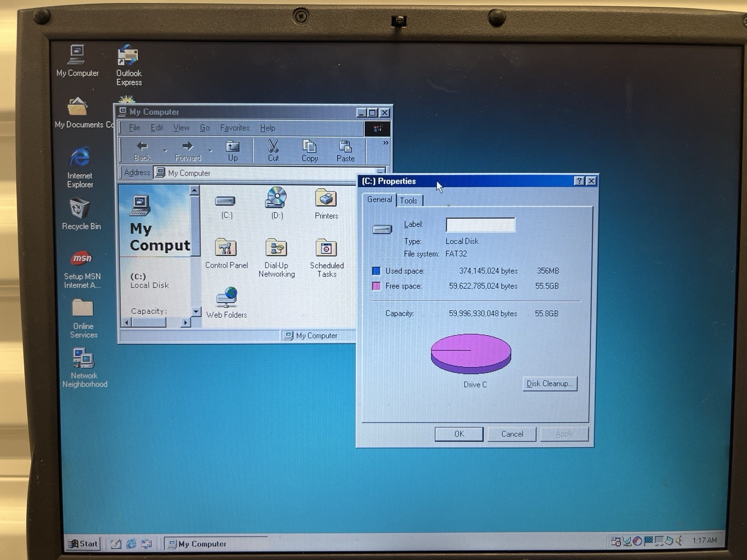Image resolution: width=747 pixels, height=560 pixels.
Task: Select the Outlook Express desktop icon
Action: [x=129, y=65]
